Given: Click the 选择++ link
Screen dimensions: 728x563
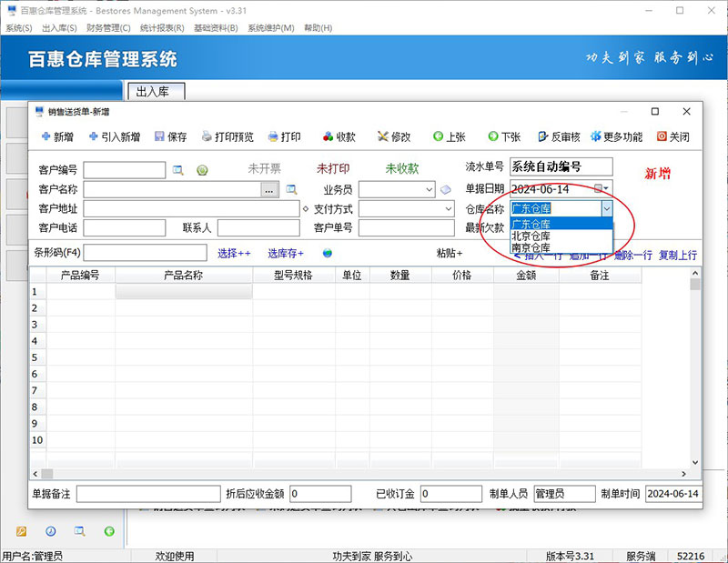Looking at the screenshot, I should (x=234, y=254).
